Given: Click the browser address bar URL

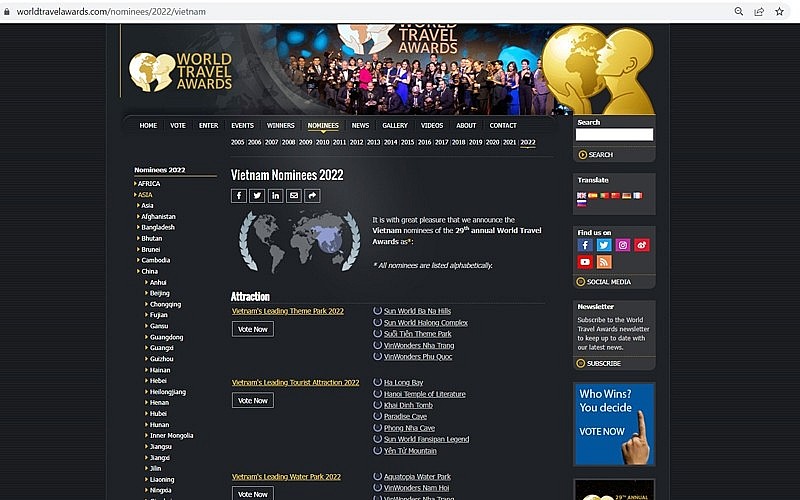Looking at the screenshot, I should (111, 11).
